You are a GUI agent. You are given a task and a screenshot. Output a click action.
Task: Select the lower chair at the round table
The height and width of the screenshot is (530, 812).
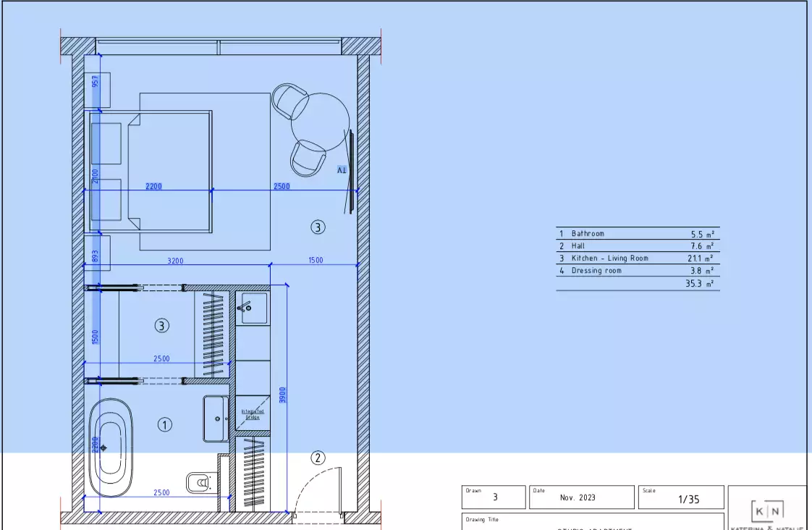pos(308,158)
